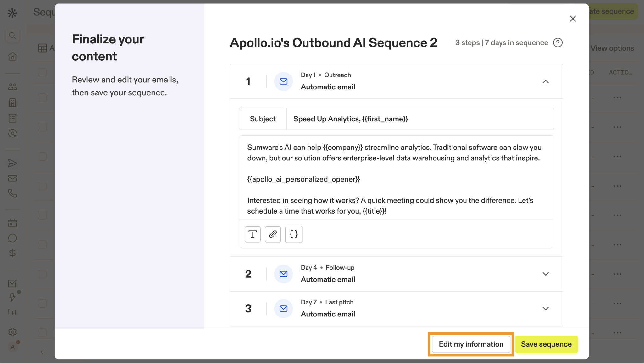Image resolution: width=644 pixels, height=363 pixels.
Task: Open Tasks checkmark icon in sidebar
Action: click(x=12, y=283)
